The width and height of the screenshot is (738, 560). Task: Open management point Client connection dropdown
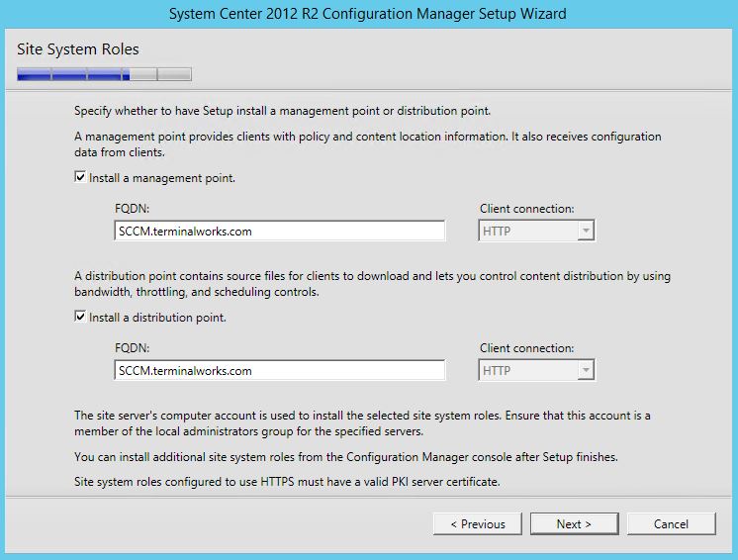pyautogui.click(x=536, y=231)
